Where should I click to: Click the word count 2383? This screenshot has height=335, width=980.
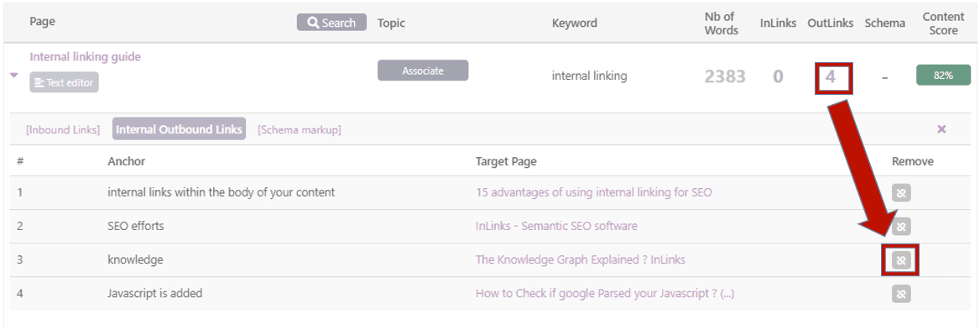[x=725, y=77]
